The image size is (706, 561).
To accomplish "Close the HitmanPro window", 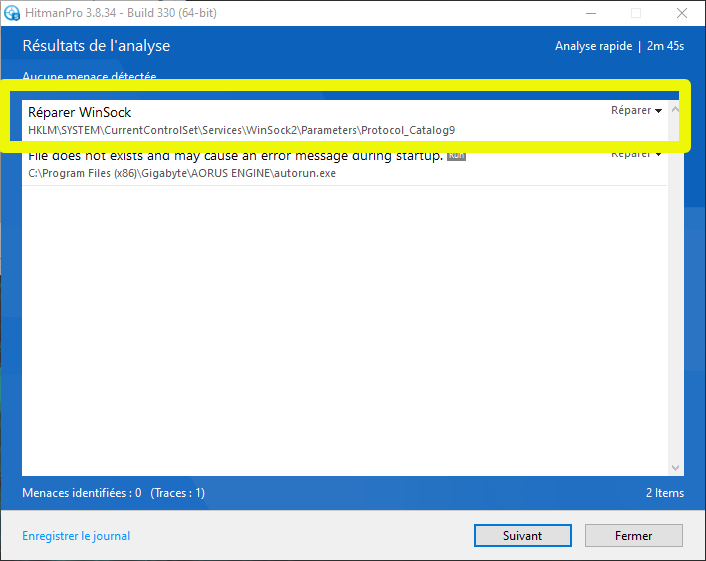I will (682, 13).
